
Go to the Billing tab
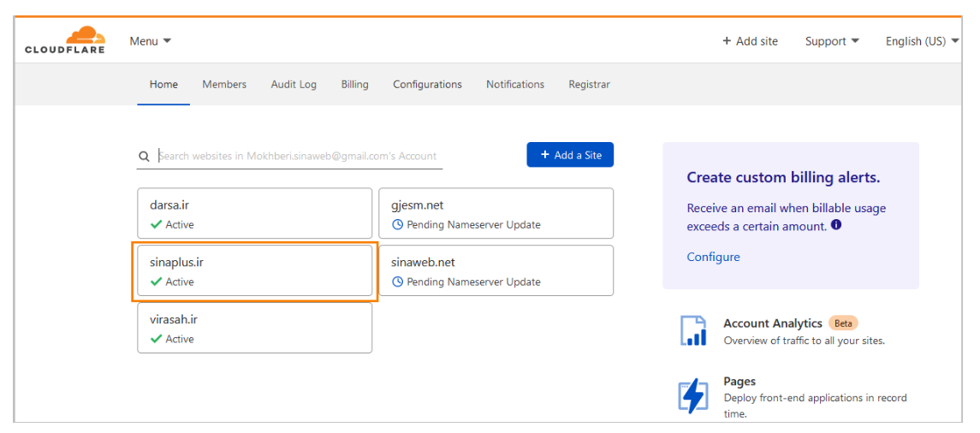click(354, 85)
